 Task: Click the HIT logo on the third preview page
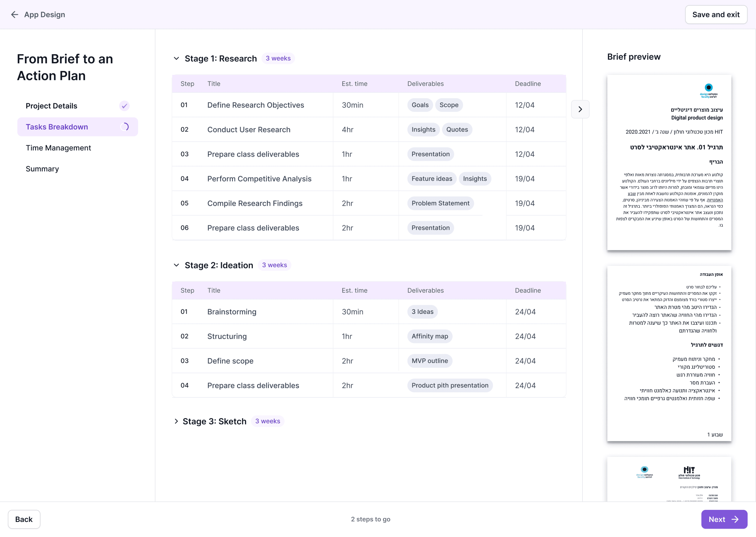coord(689,472)
